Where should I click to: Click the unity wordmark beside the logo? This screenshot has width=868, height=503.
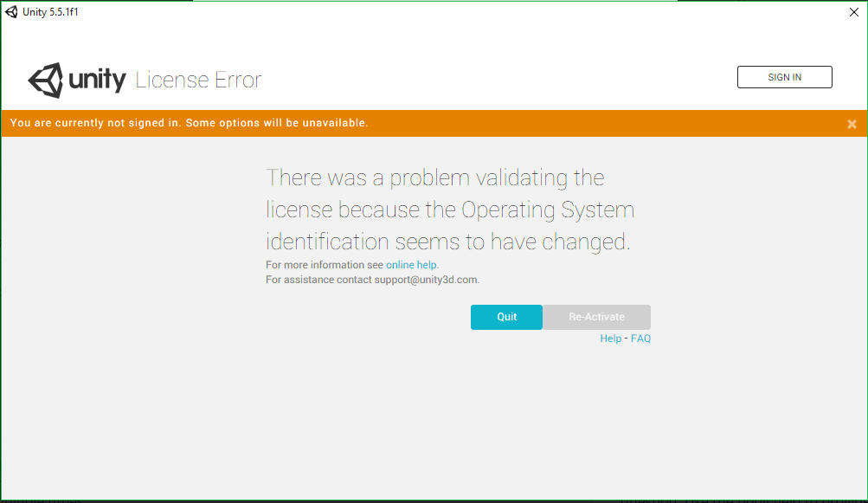click(x=97, y=81)
